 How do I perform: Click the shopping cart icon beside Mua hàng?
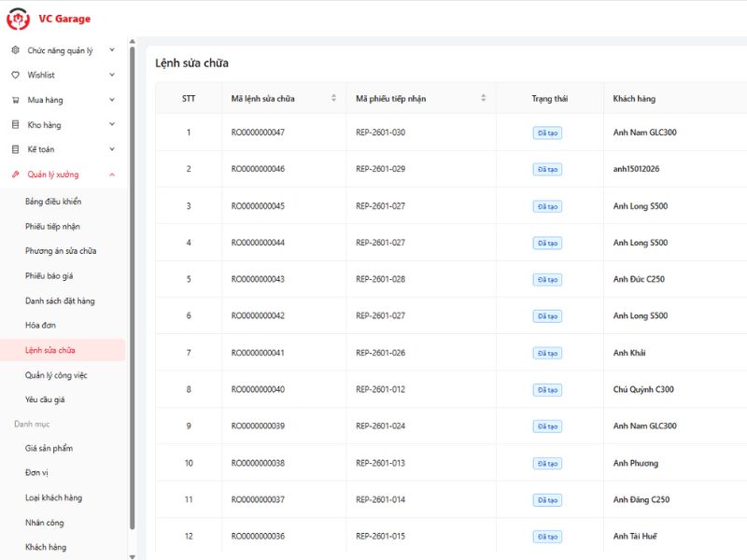click(15, 100)
